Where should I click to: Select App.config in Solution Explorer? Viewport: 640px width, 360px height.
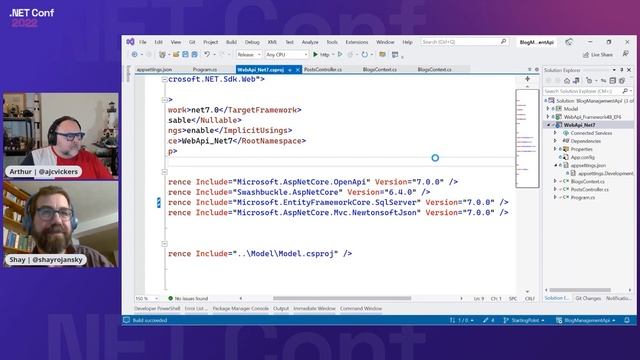(x=582, y=157)
